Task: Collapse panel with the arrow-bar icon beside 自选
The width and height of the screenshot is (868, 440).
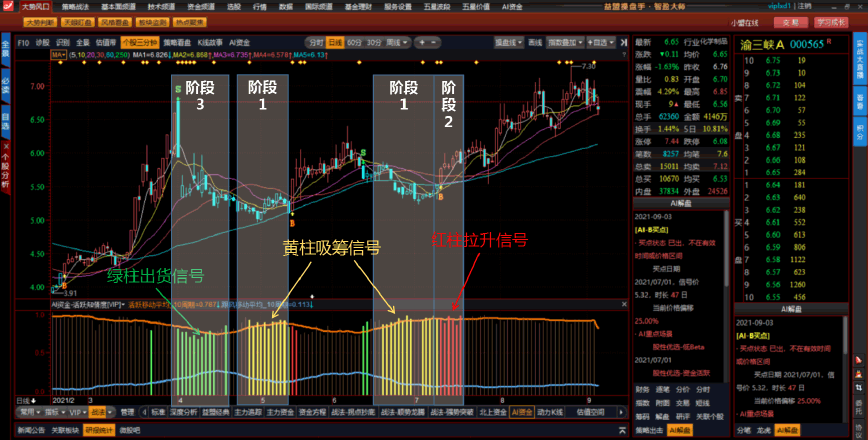Action: (624, 43)
